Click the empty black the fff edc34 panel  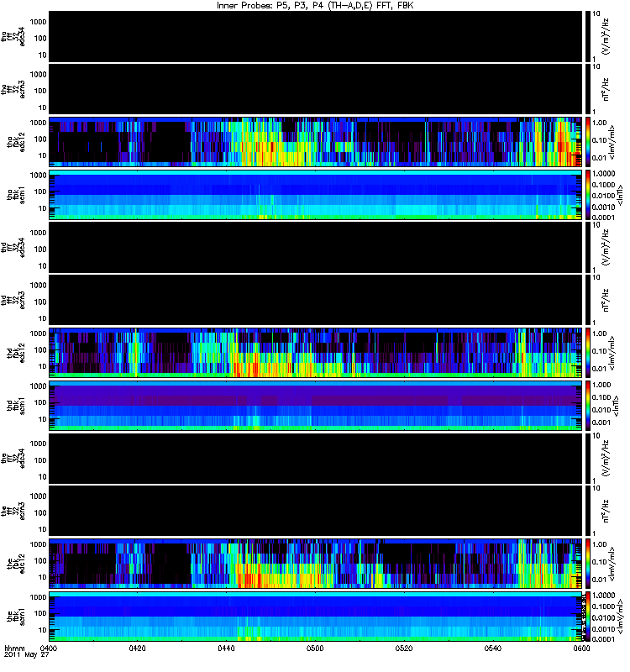tap(316, 459)
